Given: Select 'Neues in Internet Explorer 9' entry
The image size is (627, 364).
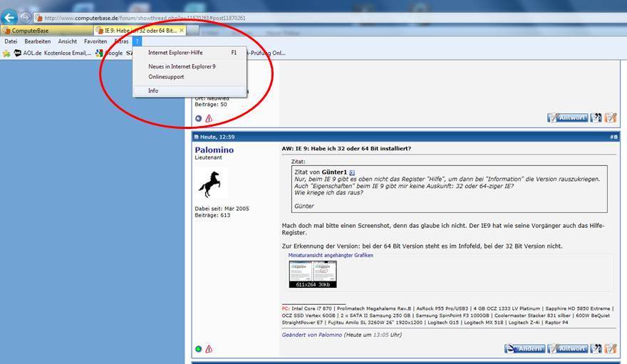Looking at the screenshot, I should point(190,67).
